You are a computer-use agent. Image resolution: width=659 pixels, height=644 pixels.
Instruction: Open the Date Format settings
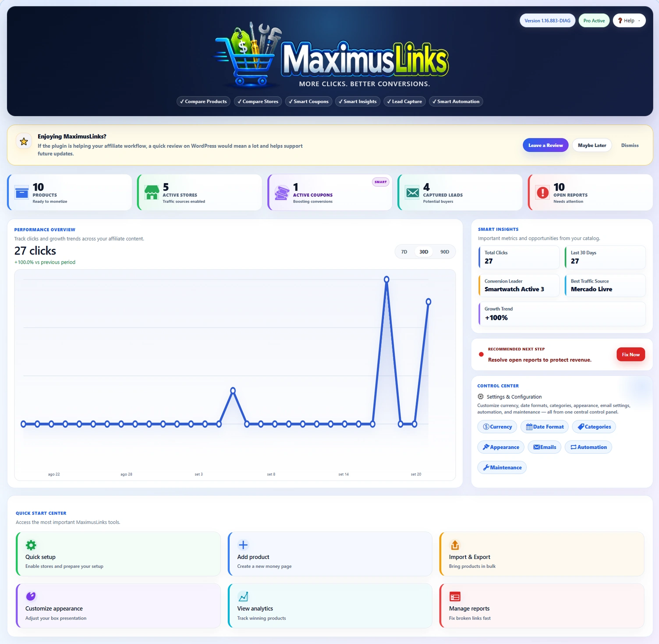click(x=545, y=427)
